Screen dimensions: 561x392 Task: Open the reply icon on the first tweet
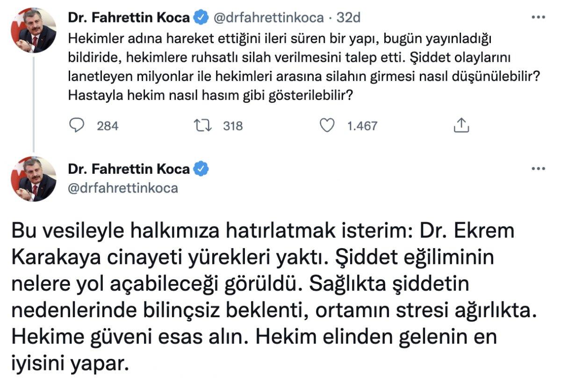[x=77, y=125]
